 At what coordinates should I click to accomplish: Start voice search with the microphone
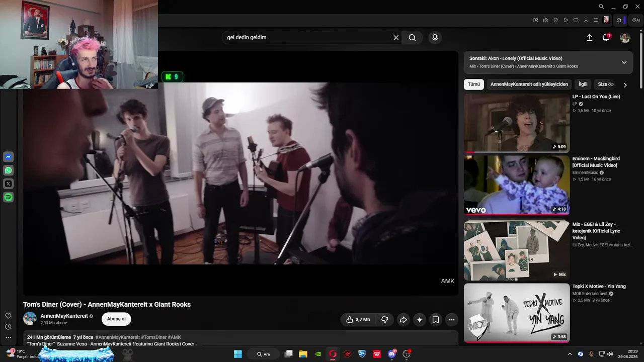click(435, 38)
